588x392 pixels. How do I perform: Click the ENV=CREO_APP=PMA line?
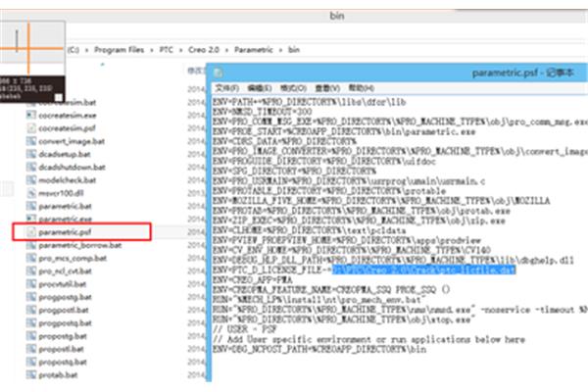click(x=253, y=280)
